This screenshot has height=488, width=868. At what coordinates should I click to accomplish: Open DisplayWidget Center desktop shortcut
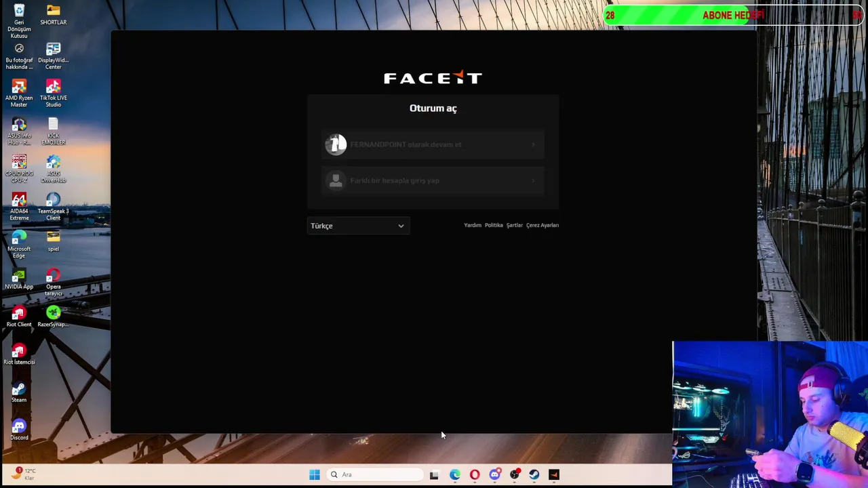point(53,56)
